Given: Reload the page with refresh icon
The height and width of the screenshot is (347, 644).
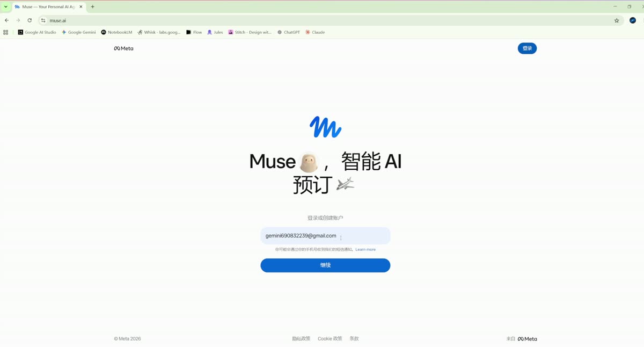Looking at the screenshot, I should pos(30,20).
